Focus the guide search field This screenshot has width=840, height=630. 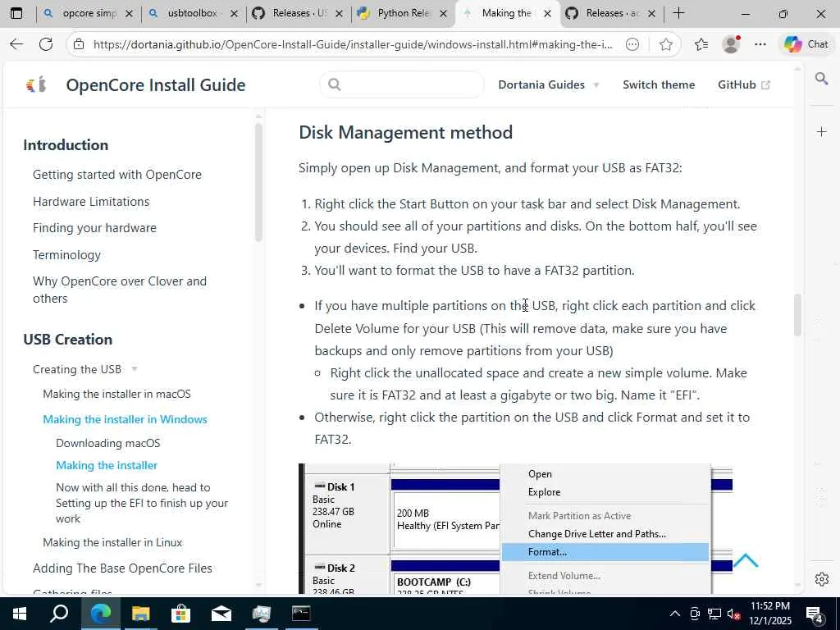click(402, 84)
